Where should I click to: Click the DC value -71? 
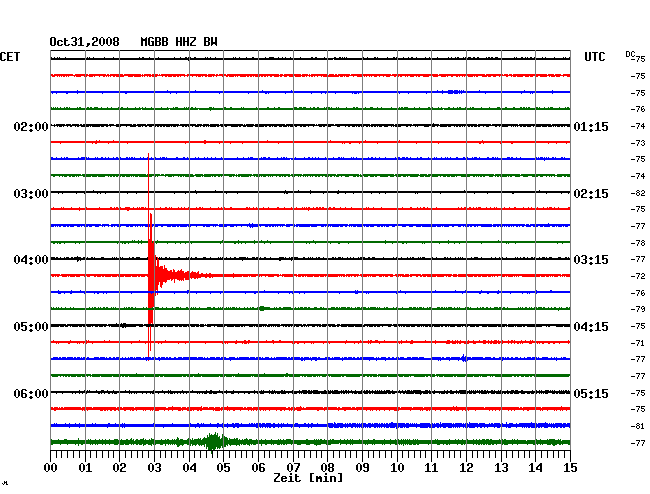(x=638, y=343)
